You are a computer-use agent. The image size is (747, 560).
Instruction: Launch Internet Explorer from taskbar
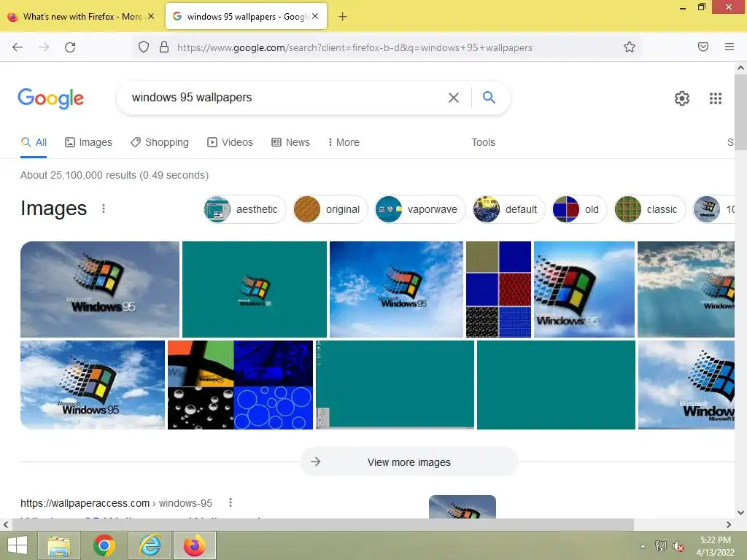[x=150, y=545]
